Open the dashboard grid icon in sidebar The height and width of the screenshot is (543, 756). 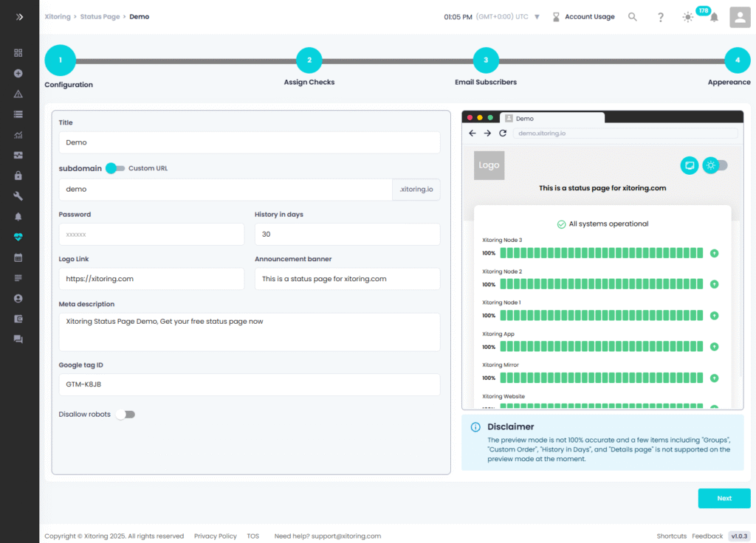coord(18,53)
